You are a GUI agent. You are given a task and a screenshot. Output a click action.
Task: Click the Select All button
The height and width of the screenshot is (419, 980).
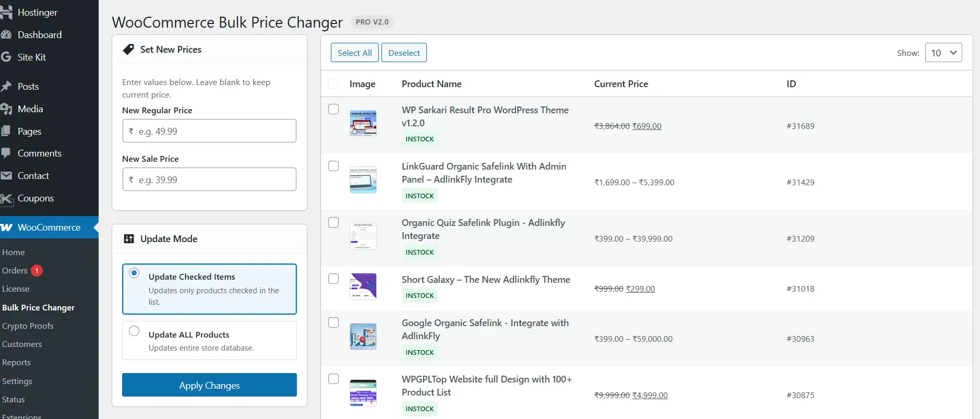[x=355, y=53]
